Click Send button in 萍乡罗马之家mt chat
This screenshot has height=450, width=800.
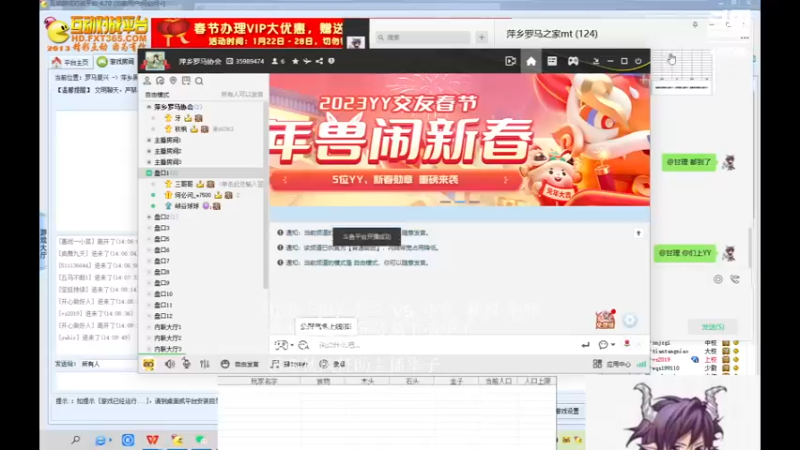[x=713, y=327]
